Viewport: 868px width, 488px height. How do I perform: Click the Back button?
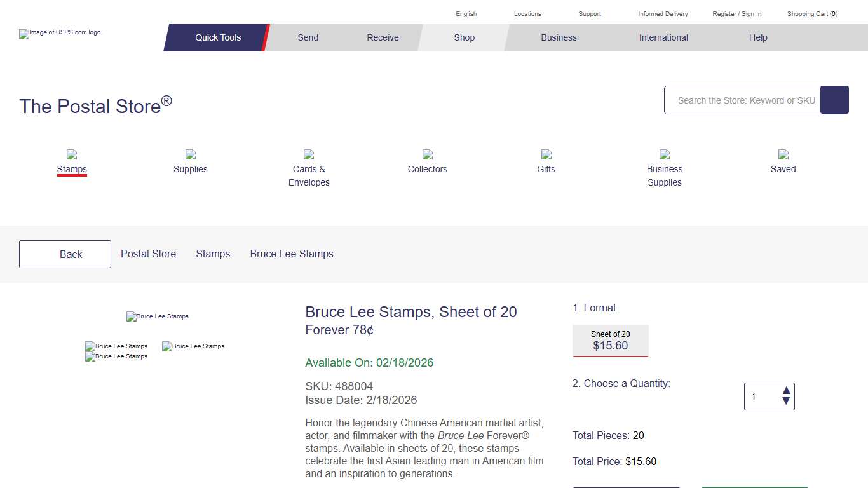pyautogui.click(x=65, y=254)
